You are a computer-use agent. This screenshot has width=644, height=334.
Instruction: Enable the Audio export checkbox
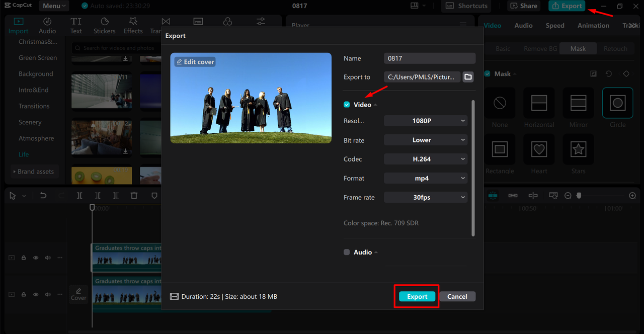[347, 252]
